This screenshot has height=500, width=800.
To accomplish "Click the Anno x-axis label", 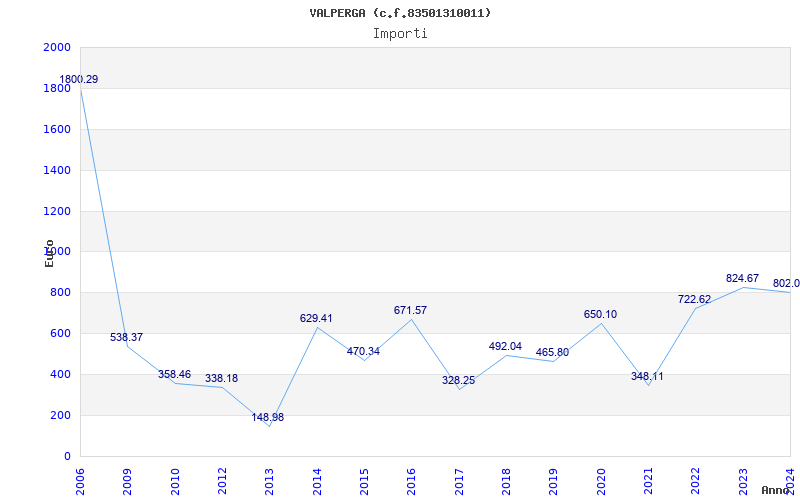I will (x=776, y=490).
